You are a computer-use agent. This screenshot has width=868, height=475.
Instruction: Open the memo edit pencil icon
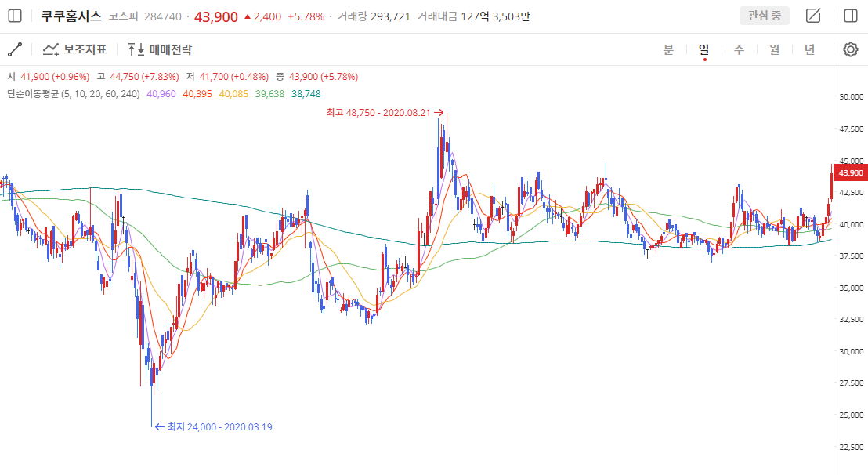813,16
